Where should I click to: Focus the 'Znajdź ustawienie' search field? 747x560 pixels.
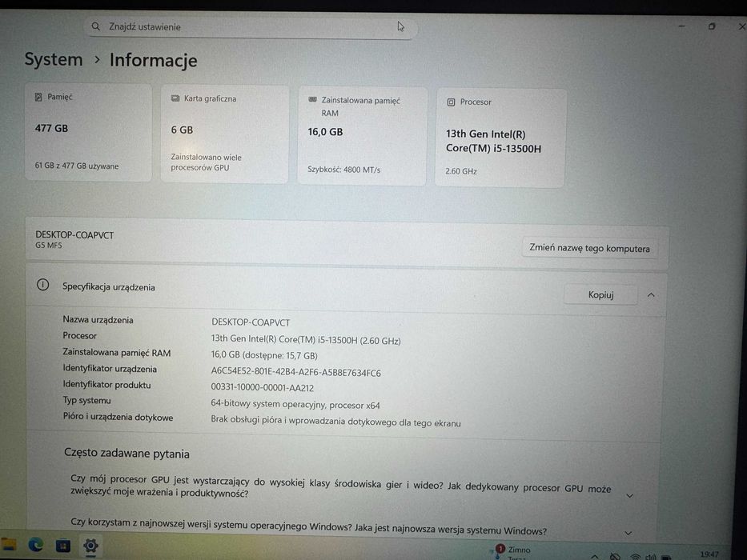pyautogui.click(x=251, y=26)
